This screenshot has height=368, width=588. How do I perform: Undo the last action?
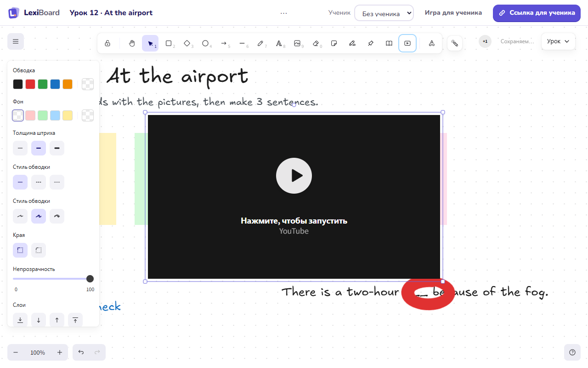[x=81, y=352]
